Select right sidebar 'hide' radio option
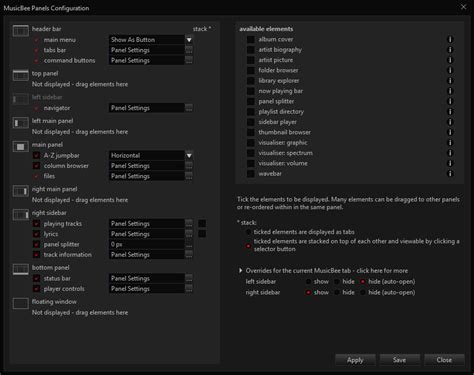Image resolution: width=474 pixels, height=375 pixels. (x=337, y=293)
